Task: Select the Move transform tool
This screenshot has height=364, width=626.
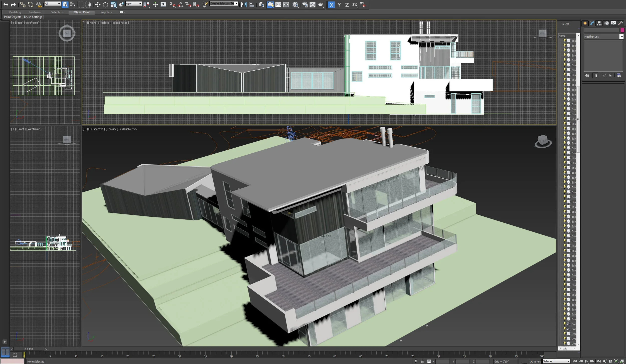Action: pyautogui.click(x=98, y=5)
